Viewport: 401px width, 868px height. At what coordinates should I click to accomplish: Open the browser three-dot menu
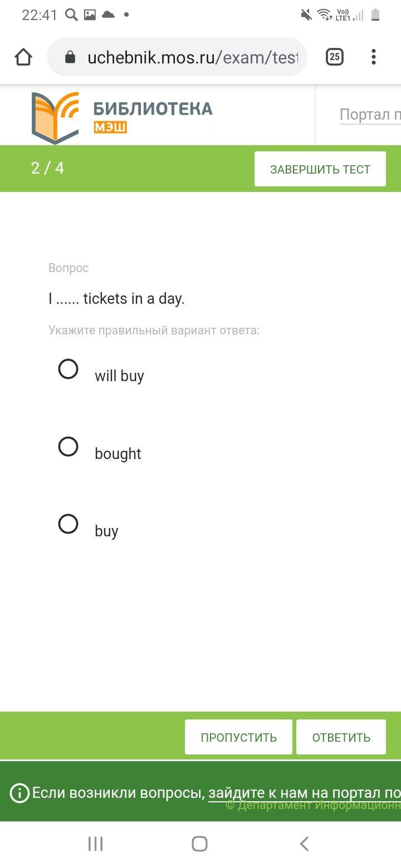[374, 57]
